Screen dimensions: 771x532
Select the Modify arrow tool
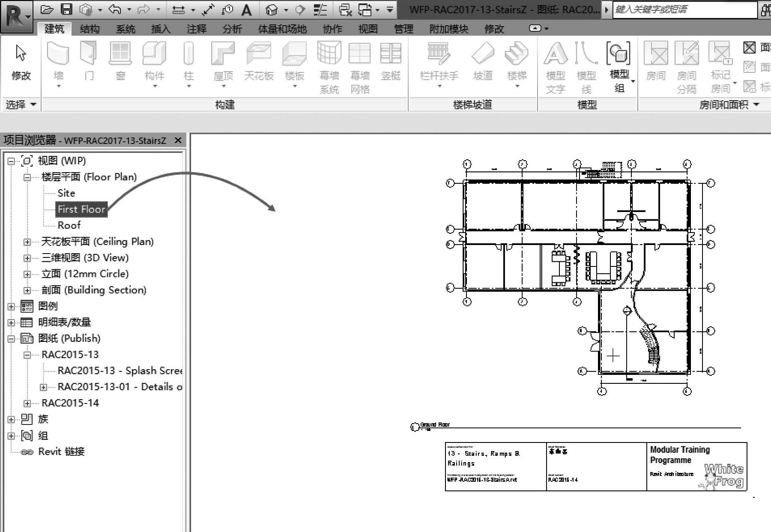click(21, 62)
